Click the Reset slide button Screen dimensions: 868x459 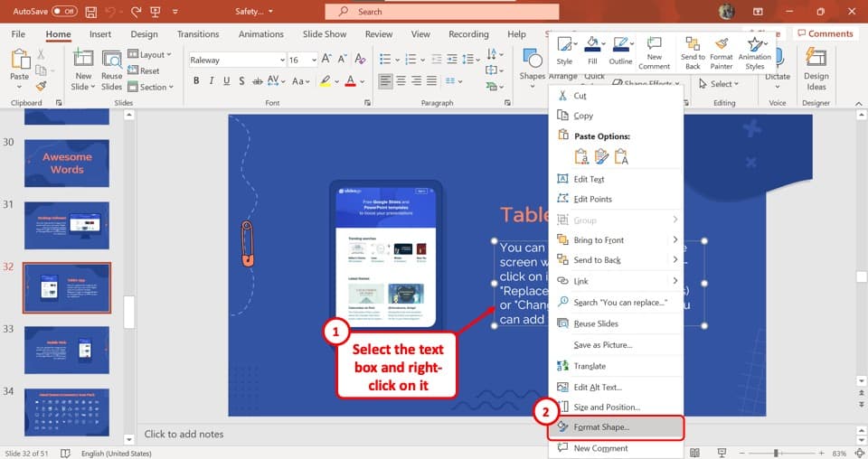[144, 70]
